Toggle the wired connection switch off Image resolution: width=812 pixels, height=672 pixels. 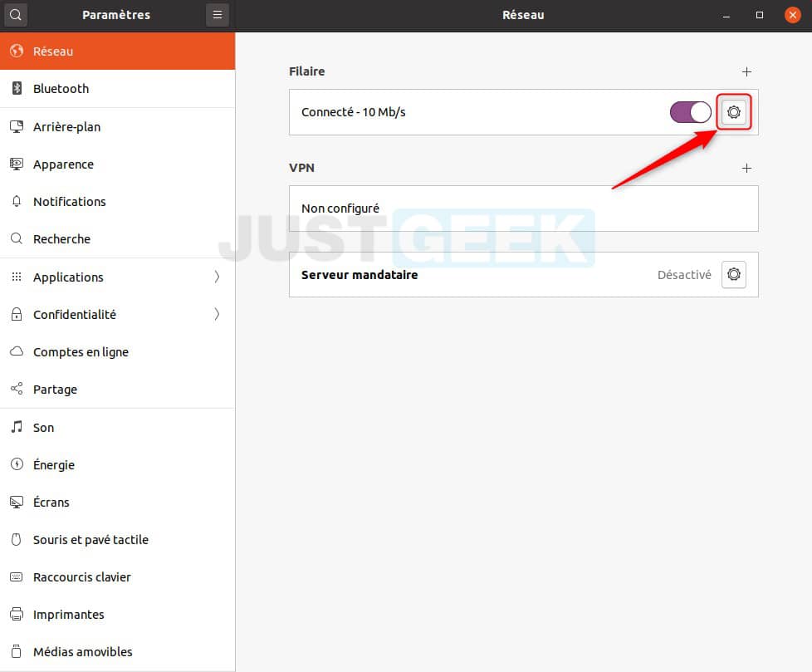coord(690,112)
